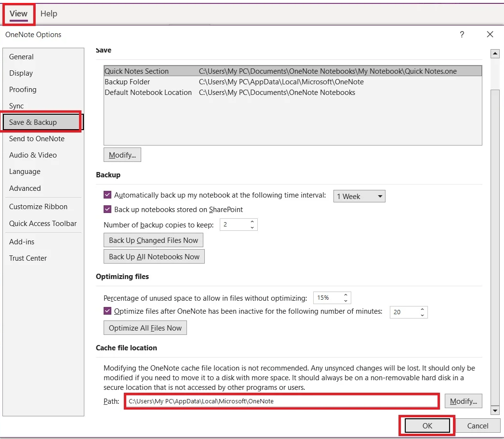Image resolution: width=504 pixels, height=439 pixels.
Task: Click Back Up All Notebooks Now
Action: [x=154, y=256]
